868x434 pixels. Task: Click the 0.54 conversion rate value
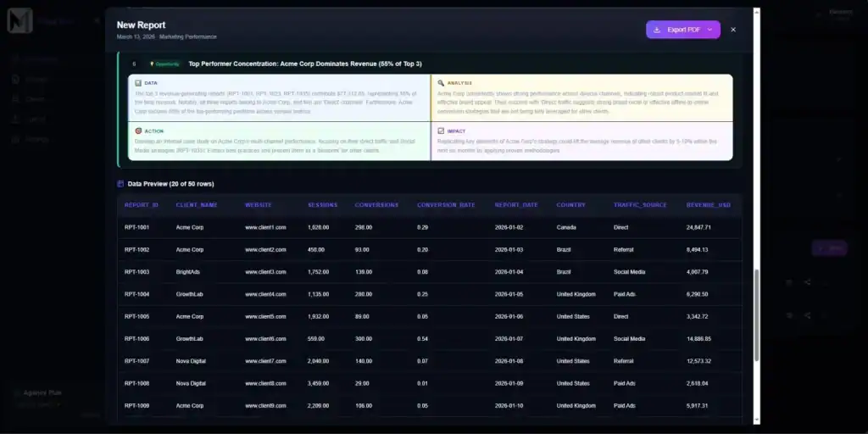pos(422,339)
